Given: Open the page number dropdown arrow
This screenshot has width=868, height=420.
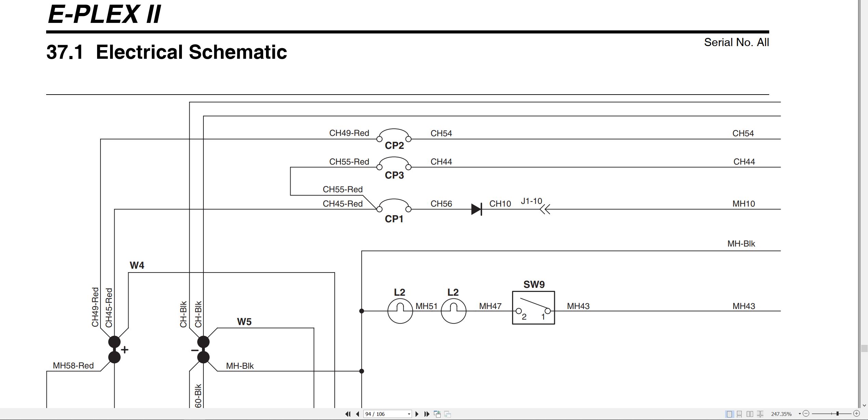Looking at the screenshot, I should tap(409, 414).
